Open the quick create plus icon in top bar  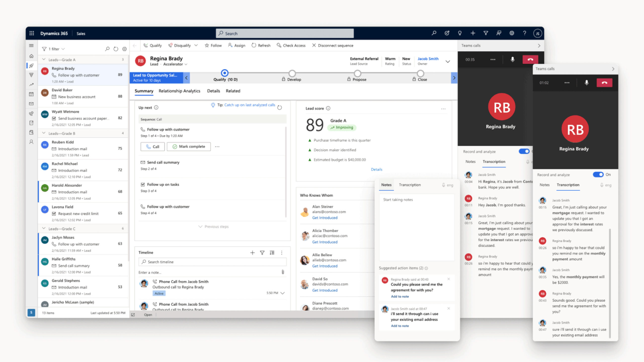473,33
